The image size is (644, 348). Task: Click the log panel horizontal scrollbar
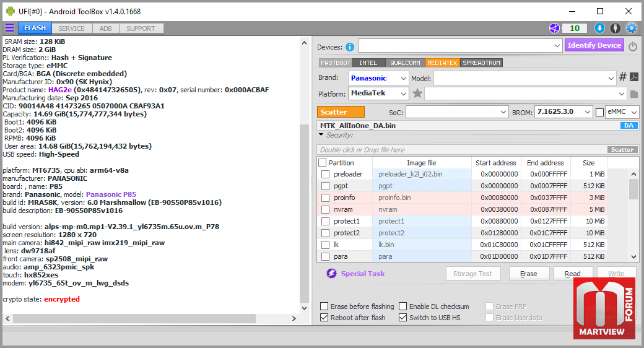coord(134,318)
